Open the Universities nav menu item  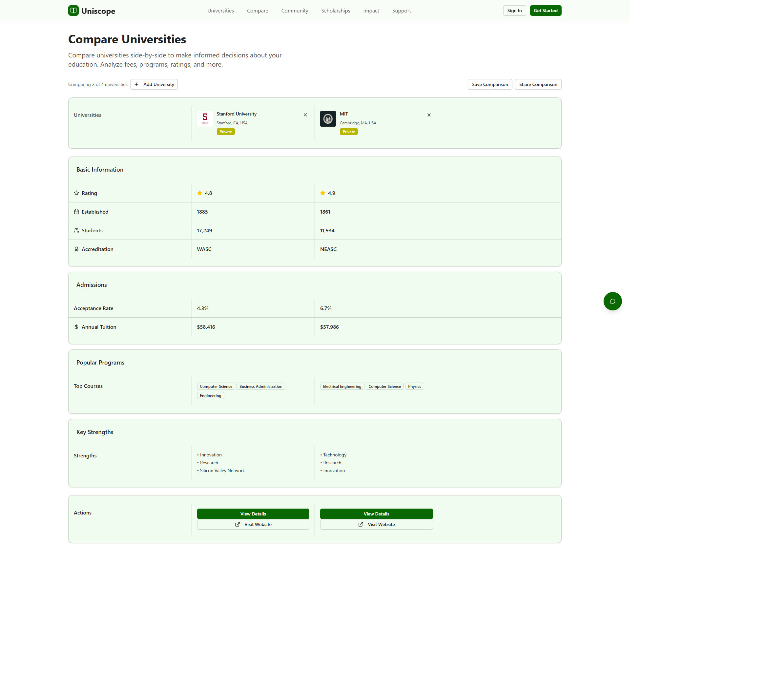[220, 11]
